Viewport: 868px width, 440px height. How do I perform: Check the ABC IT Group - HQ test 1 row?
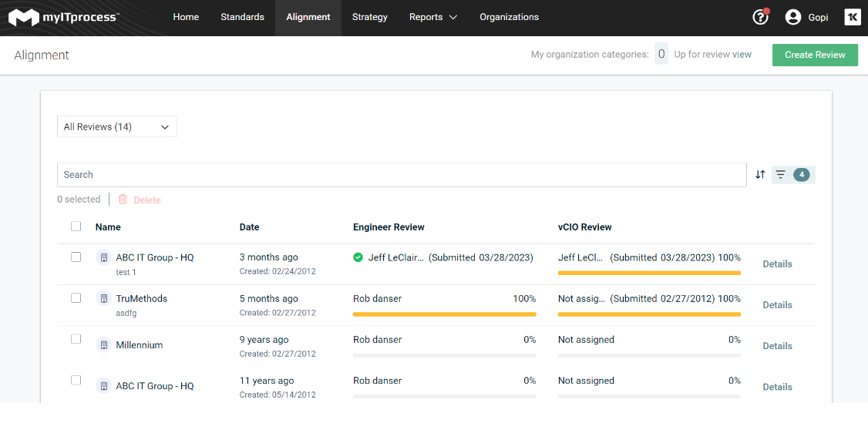[76, 257]
